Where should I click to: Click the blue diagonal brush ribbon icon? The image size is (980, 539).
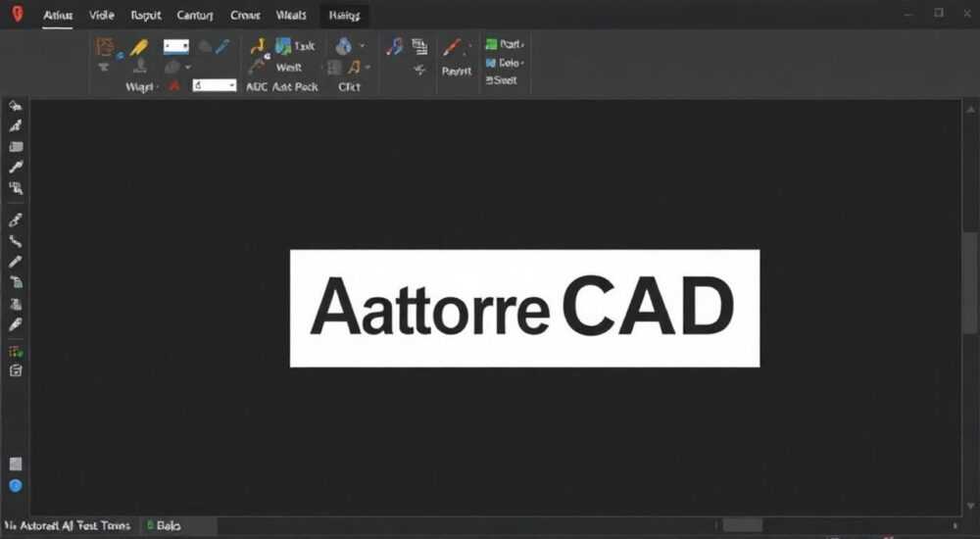coord(223,46)
